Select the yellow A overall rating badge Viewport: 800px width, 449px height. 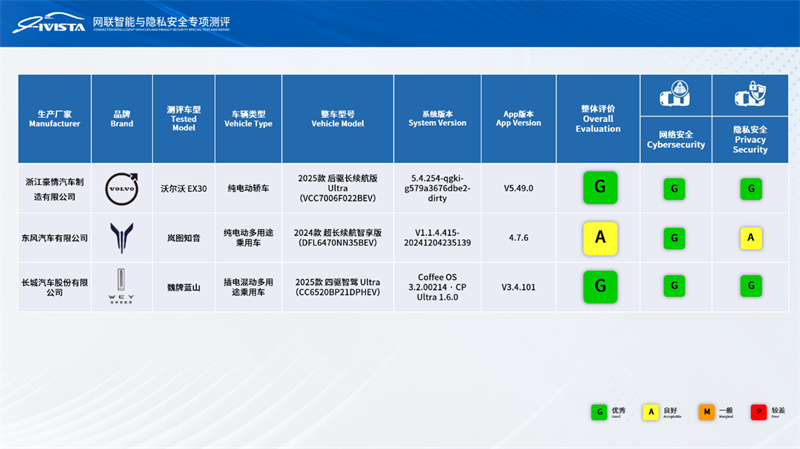pos(600,237)
